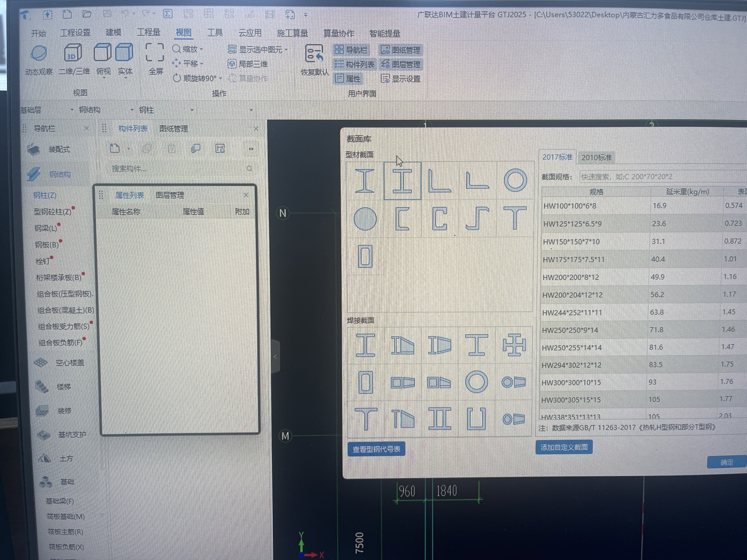Click the 动态观察 orbit view icon
The image size is (747, 560).
click(x=39, y=53)
